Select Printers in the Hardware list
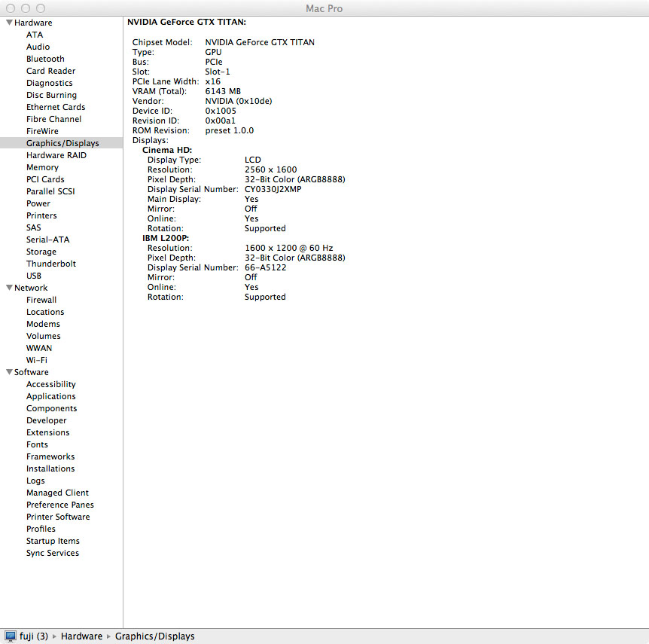The width and height of the screenshot is (649, 644). (41, 215)
